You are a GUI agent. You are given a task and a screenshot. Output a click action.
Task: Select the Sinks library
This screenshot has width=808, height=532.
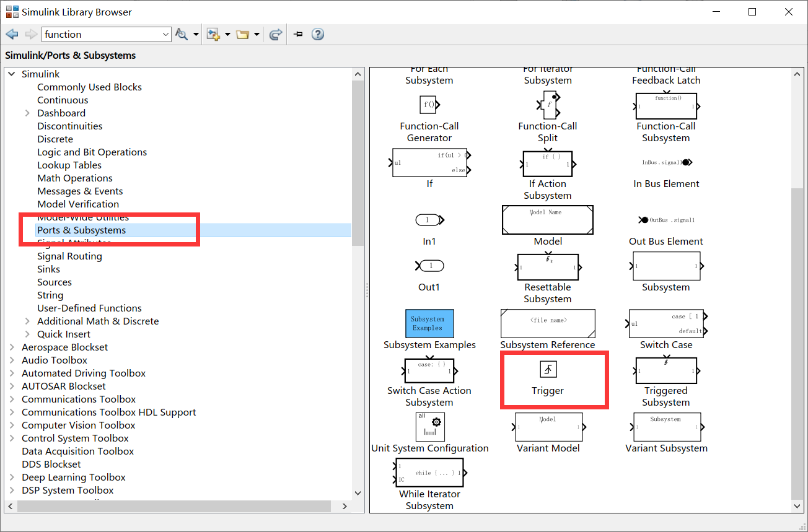tap(48, 269)
